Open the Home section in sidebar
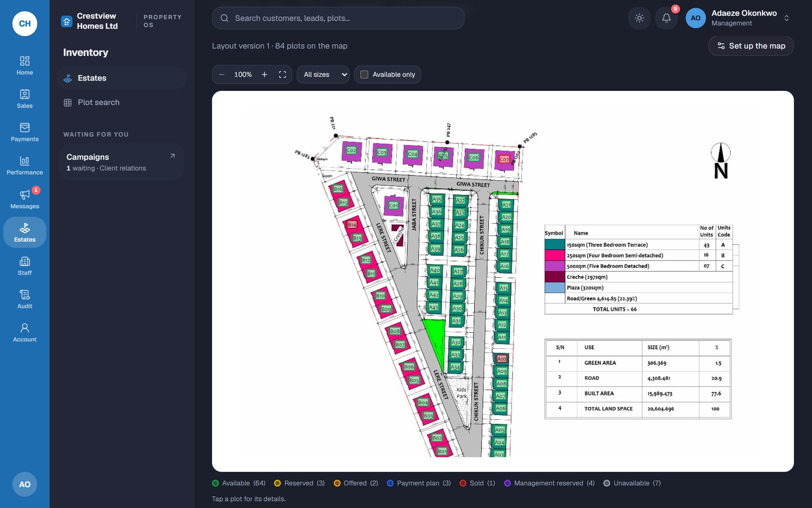The height and width of the screenshot is (508, 812). [24, 66]
